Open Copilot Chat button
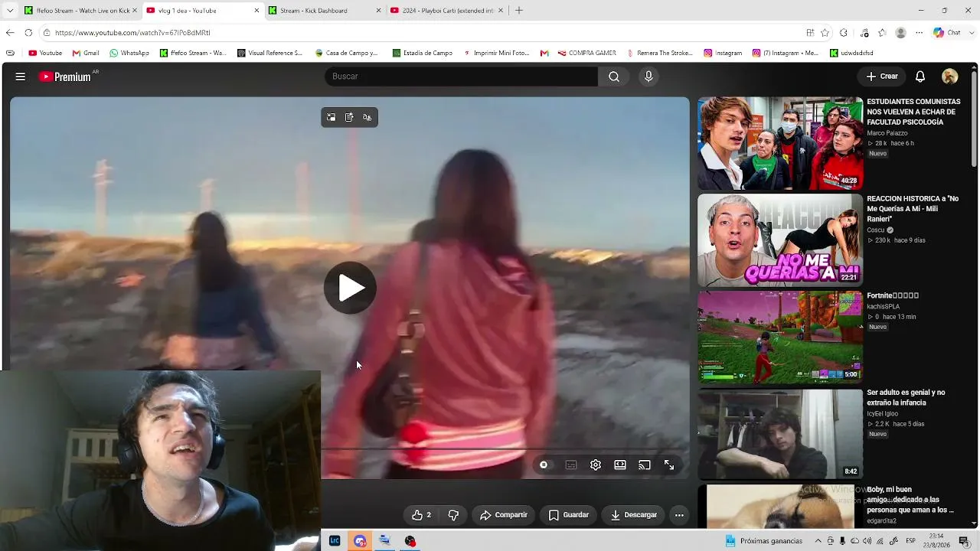The height and width of the screenshot is (551, 980). pyautogui.click(x=946, y=33)
